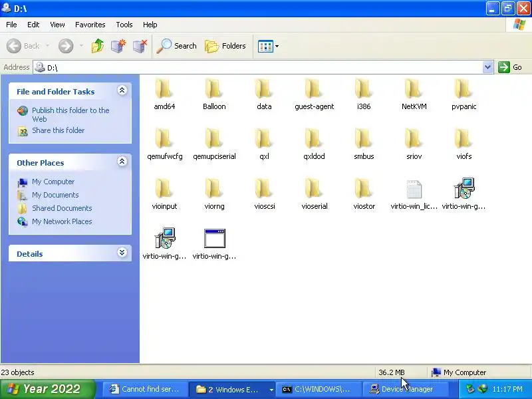Image resolution: width=532 pixels, height=399 pixels.
Task: Switch to Cannot find server taskbar window
Action: (x=144, y=390)
